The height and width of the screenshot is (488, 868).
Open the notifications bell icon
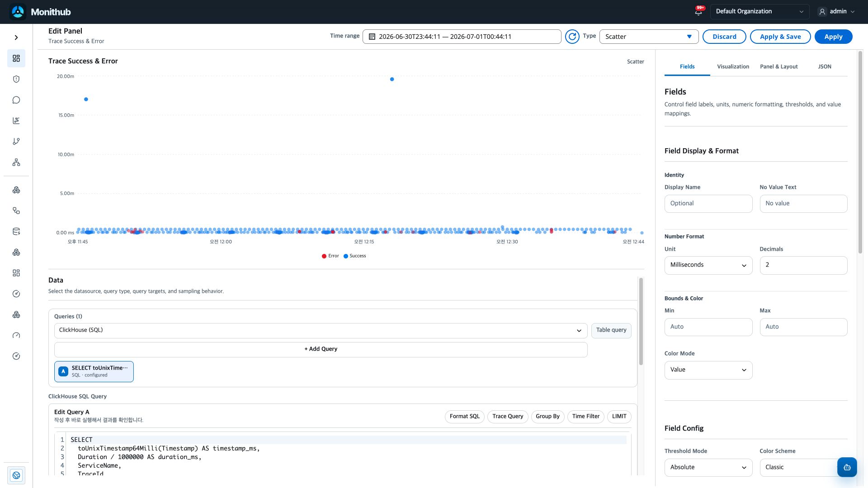click(698, 12)
